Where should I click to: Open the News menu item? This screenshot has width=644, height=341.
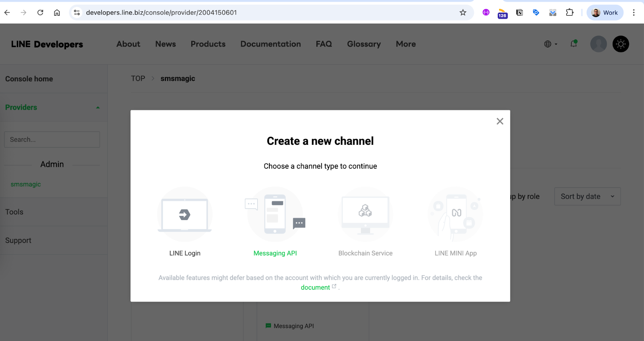165,44
